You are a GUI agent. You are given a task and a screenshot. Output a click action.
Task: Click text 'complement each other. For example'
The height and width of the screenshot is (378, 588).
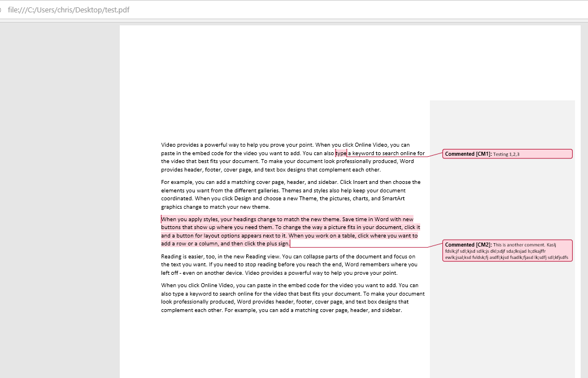tap(209, 310)
